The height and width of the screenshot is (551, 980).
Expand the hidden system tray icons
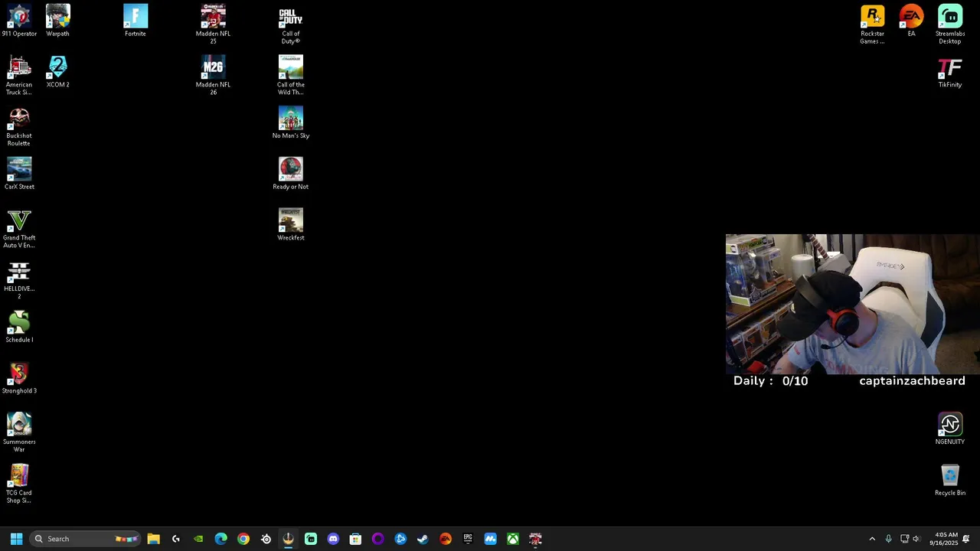pyautogui.click(x=872, y=539)
